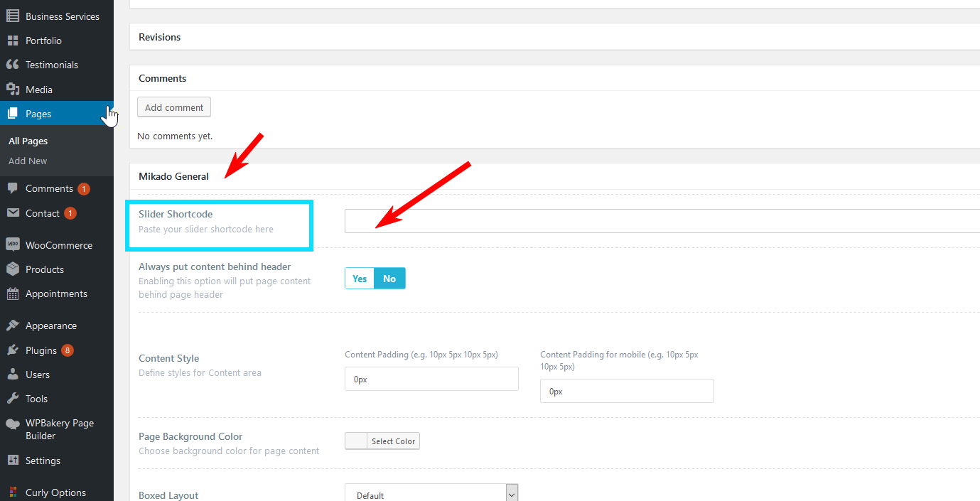The width and height of the screenshot is (980, 501).
Task: Click the Media library icon
Action: coord(13,90)
